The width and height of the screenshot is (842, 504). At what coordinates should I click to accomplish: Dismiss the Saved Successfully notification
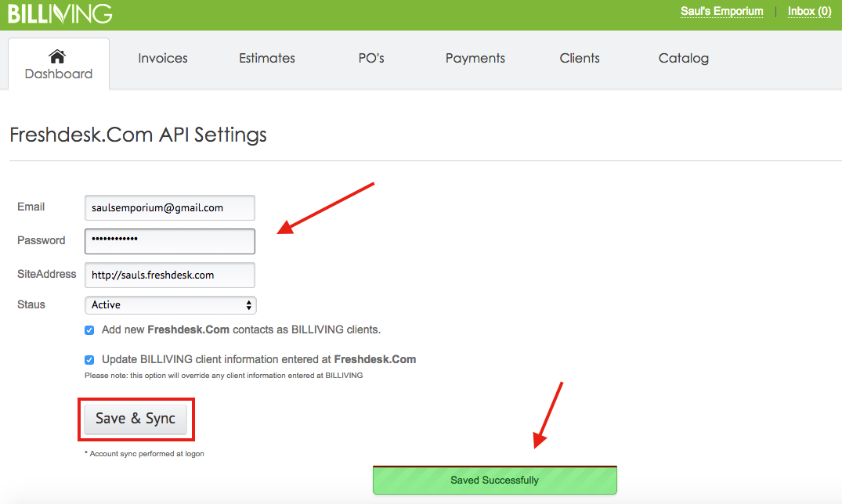point(494,480)
